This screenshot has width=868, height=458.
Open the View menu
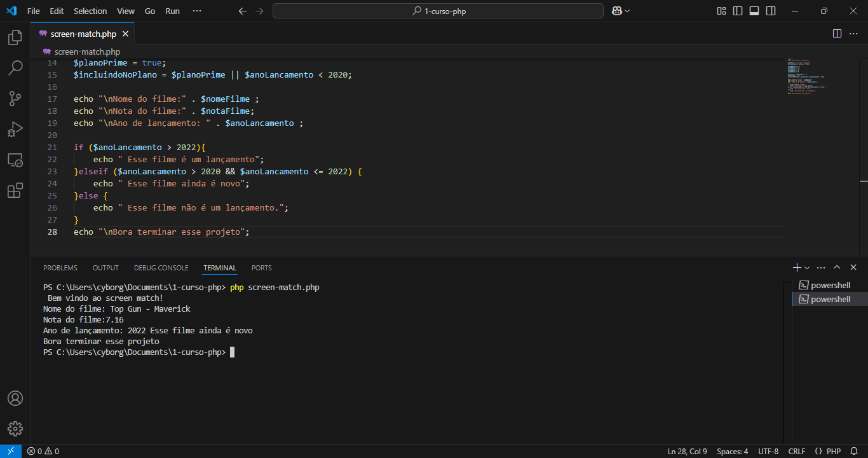(x=126, y=11)
